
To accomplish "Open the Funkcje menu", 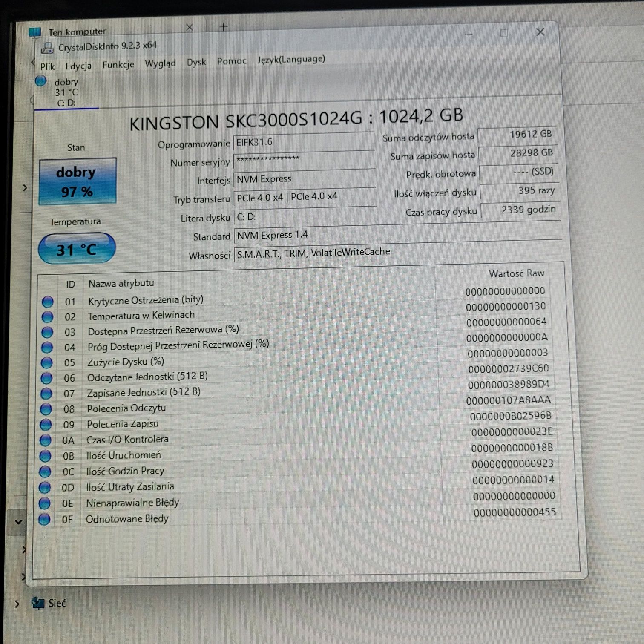I will click(x=118, y=64).
